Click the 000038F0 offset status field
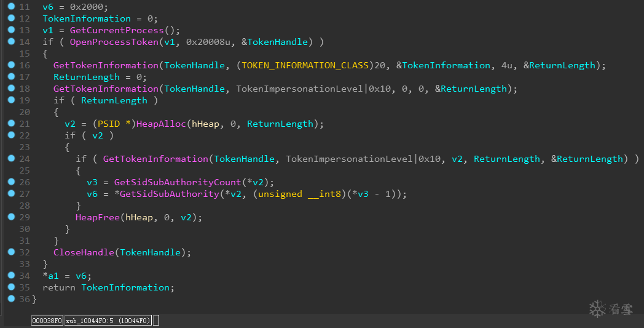 coord(47,321)
